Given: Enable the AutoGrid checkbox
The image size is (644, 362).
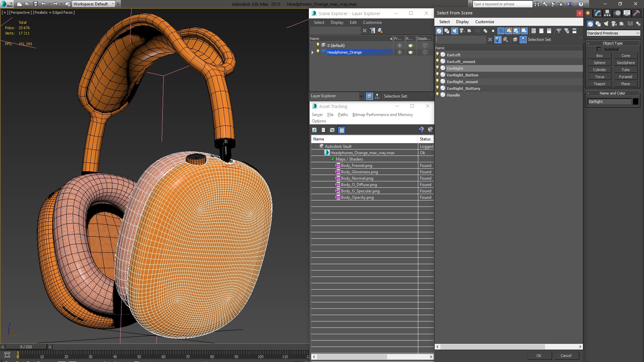Looking at the screenshot, I should click(599, 49).
